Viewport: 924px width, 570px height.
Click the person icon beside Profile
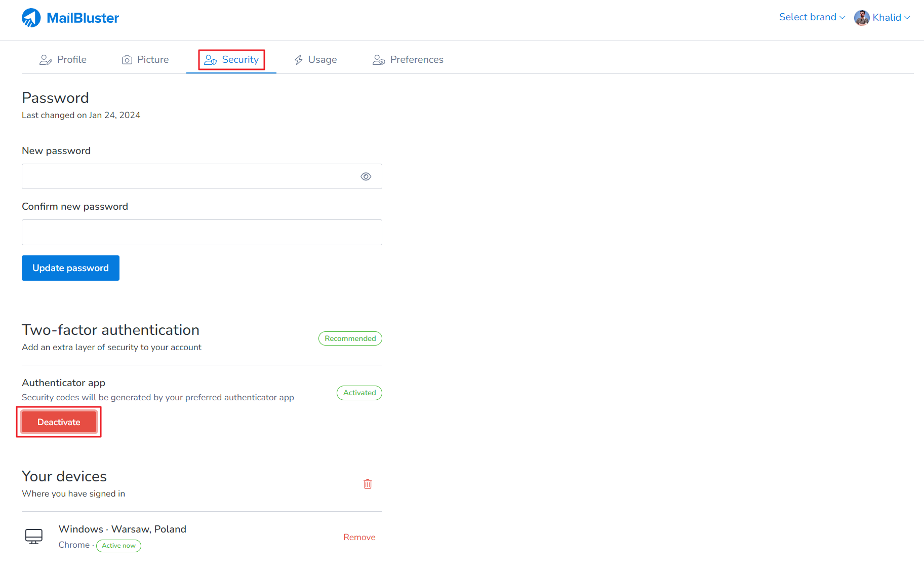[46, 60]
